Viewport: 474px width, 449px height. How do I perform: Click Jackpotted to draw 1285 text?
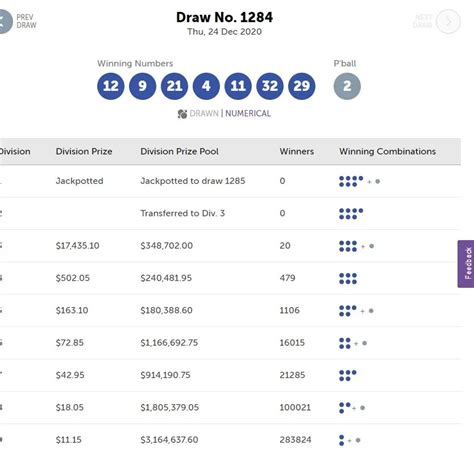click(x=193, y=181)
